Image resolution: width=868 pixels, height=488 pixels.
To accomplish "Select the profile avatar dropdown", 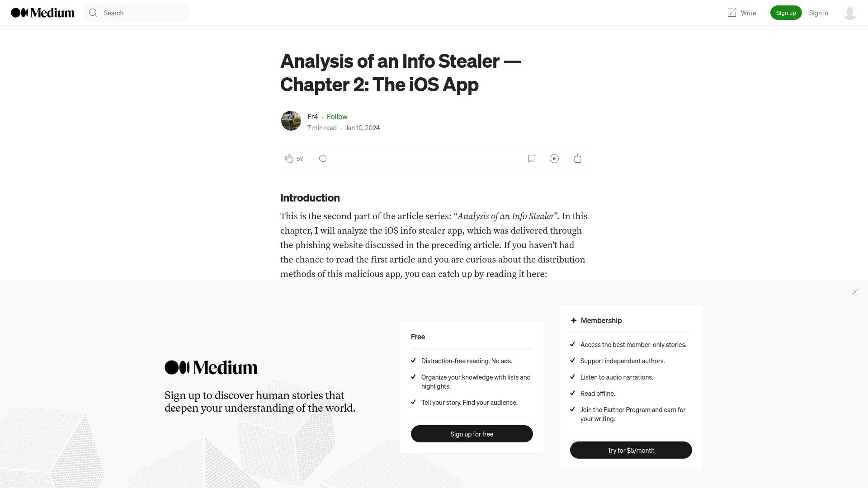I will tap(849, 13).
